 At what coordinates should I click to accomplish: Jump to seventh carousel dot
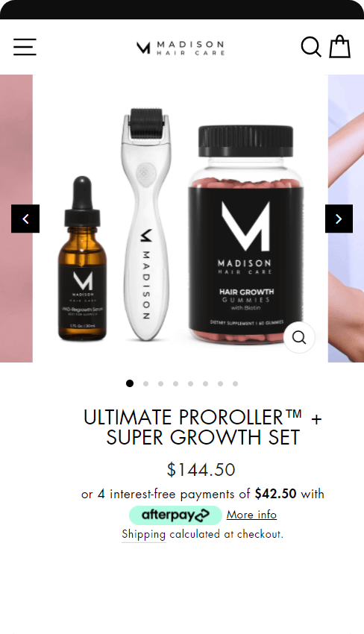(x=221, y=383)
